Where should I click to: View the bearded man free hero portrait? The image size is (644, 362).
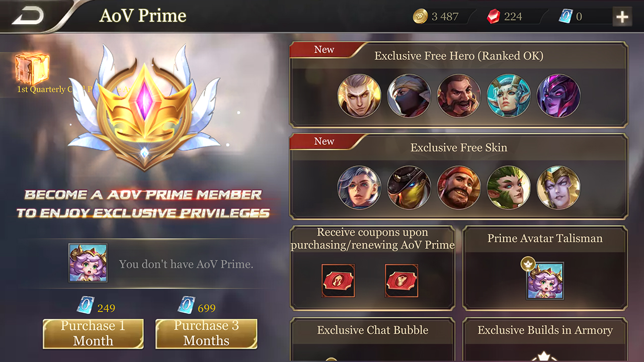pyautogui.click(x=459, y=96)
